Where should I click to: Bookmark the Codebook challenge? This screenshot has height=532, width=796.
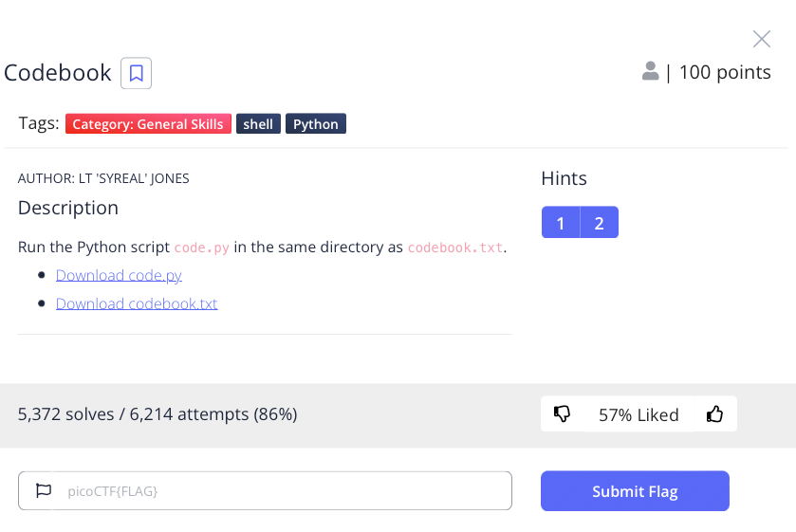pyautogui.click(x=136, y=73)
